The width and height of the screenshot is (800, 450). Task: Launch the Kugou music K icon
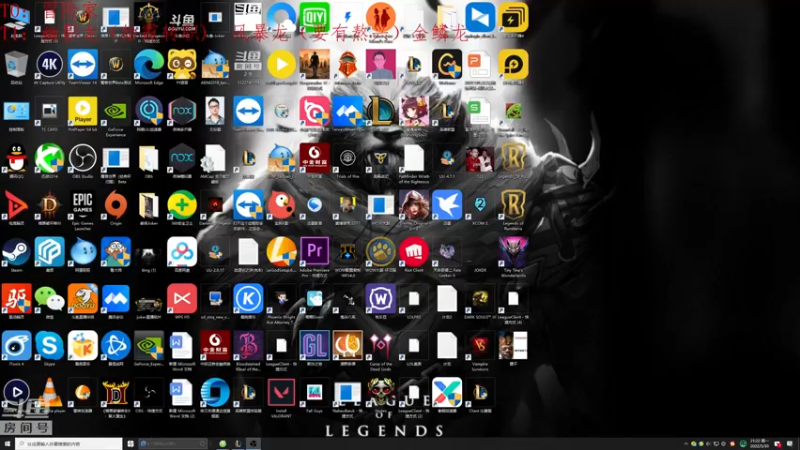[248, 299]
